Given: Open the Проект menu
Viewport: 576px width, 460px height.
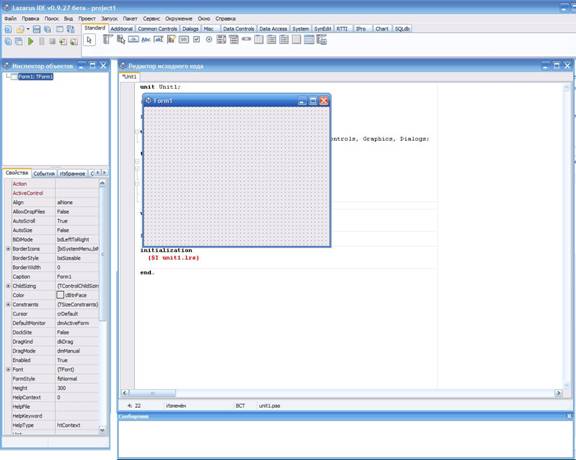Looking at the screenshot, I should click(x=87, y=18).
